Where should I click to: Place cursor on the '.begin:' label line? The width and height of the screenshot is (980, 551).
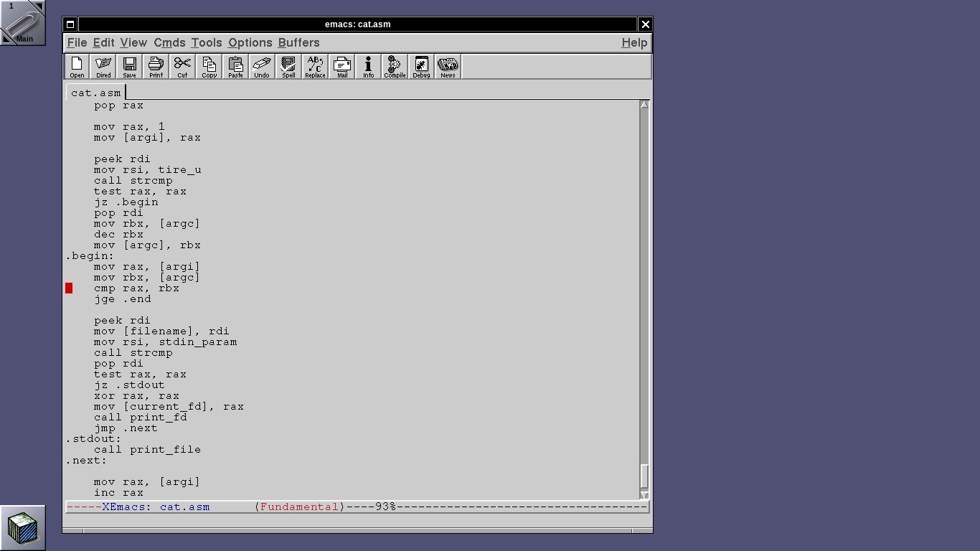[x=90, y=256]
